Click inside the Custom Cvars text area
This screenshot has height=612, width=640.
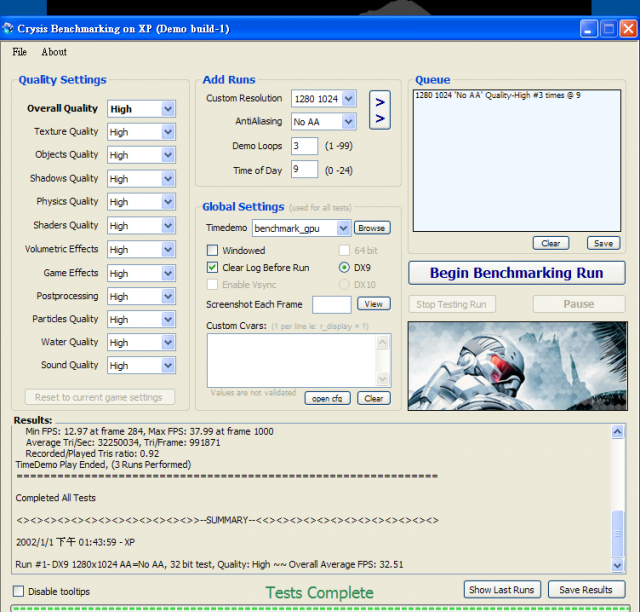[x=291, y=360]
